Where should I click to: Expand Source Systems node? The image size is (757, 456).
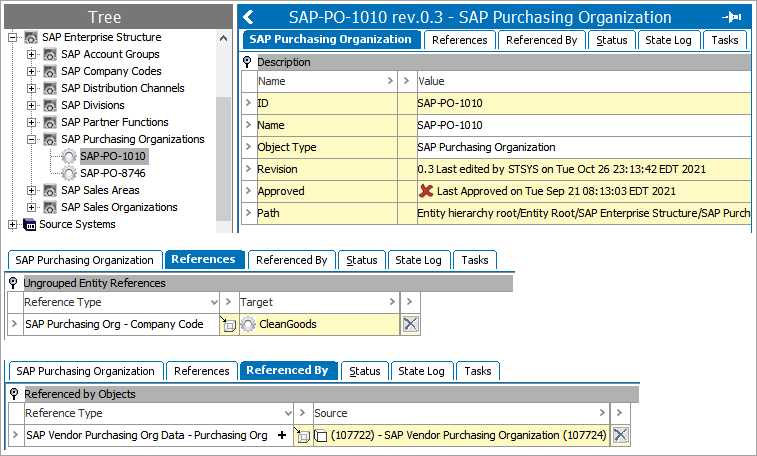(x=13, y=224)
